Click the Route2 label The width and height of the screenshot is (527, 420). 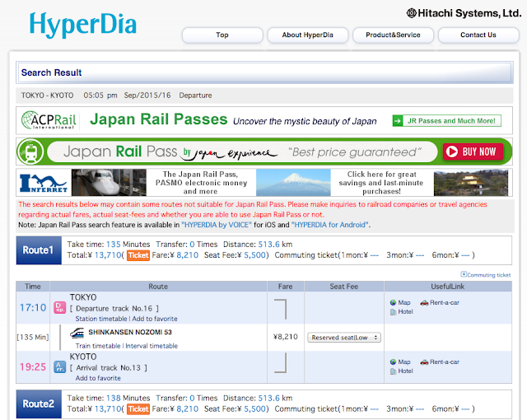tap(39, 404)
